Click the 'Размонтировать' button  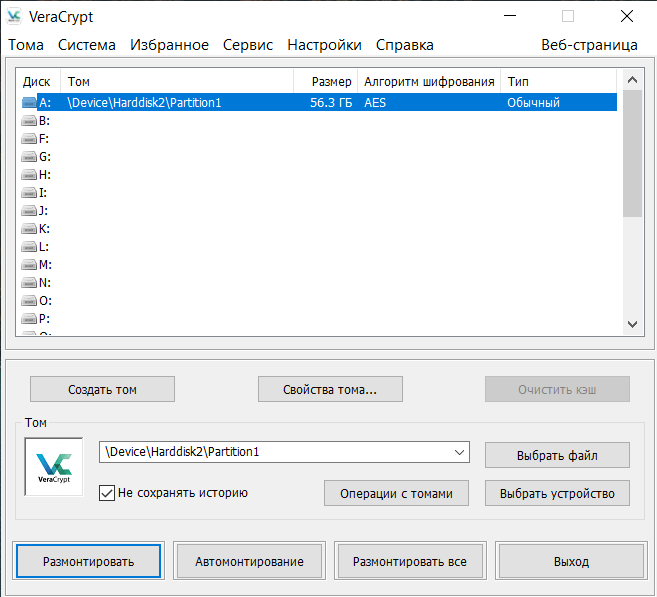tap(88, 561)
